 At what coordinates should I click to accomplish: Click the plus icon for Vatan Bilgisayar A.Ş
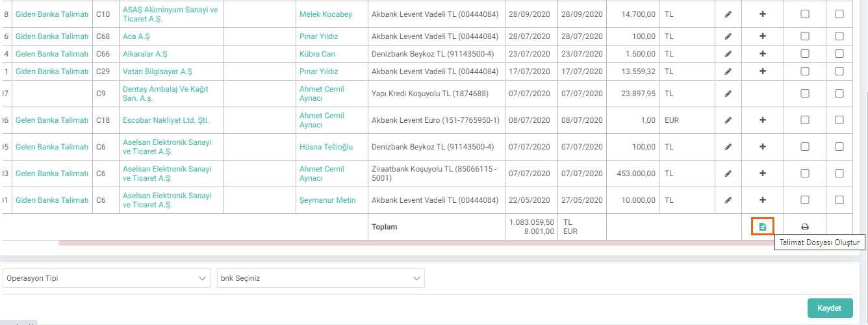click(763, 71)
